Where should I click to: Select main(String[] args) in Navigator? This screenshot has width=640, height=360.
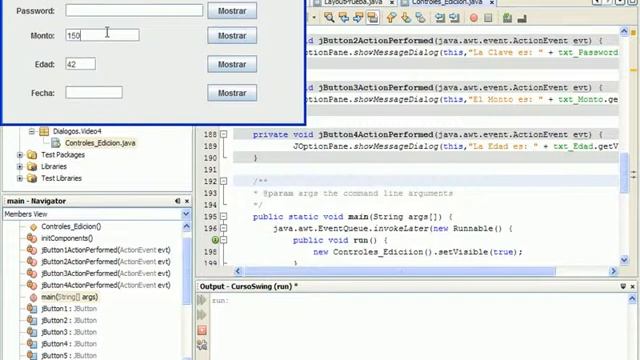pyautogui.click(x=69, y=297)
